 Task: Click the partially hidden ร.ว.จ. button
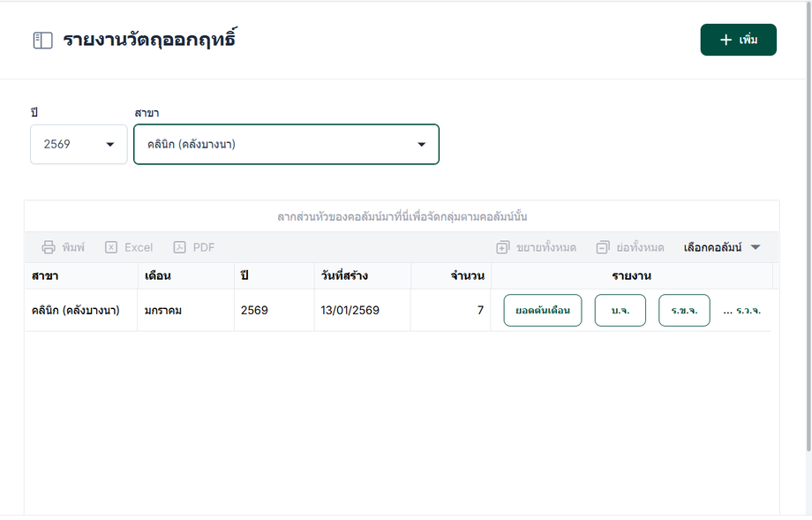coord(748,311)
